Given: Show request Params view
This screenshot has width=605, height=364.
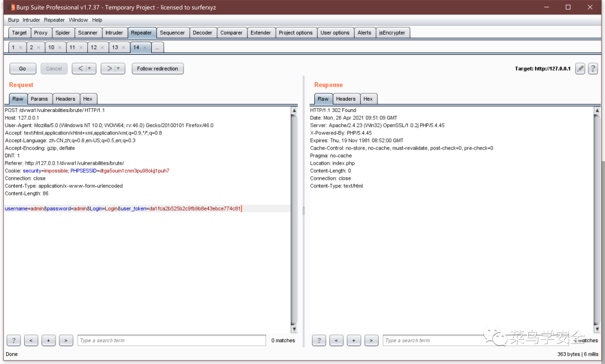Looking at the screenshot, I should (x=39, y=99).
